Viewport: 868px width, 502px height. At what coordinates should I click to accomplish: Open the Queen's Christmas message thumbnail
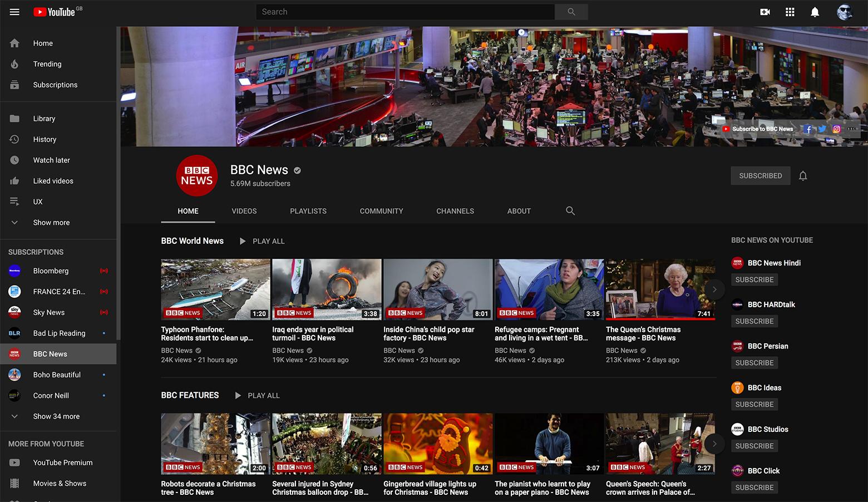[x=660, y=289]
